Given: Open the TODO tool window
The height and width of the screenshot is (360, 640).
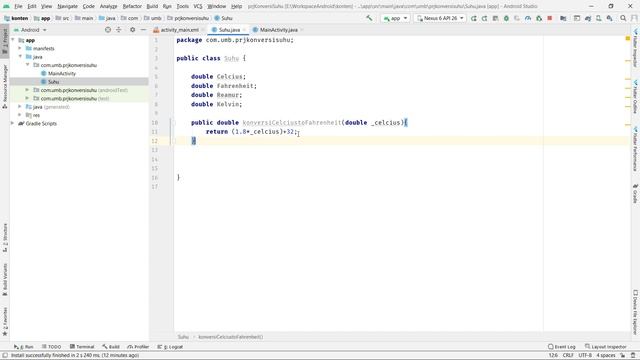Looking at the screenshot, I should tap(51, 347).
